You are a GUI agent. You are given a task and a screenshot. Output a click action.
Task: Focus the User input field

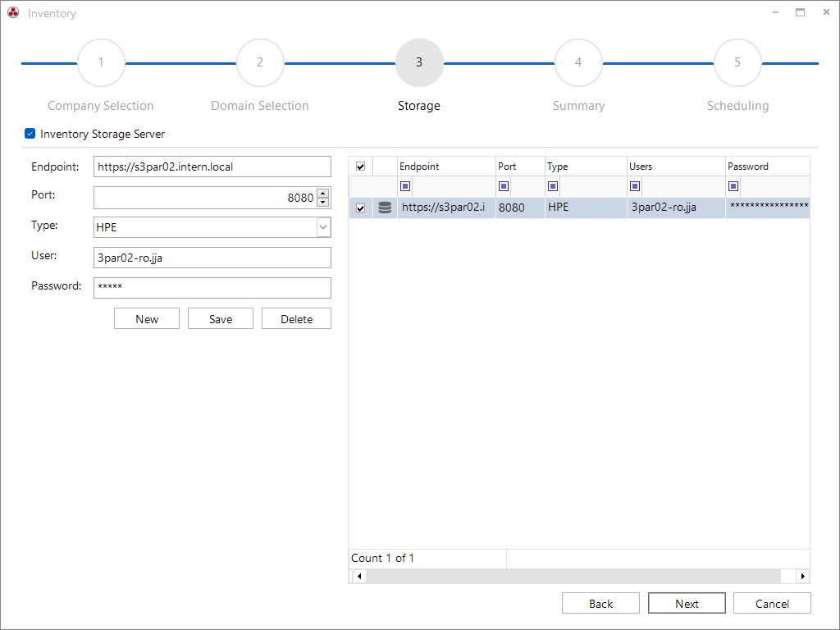[x=212, y=258]
